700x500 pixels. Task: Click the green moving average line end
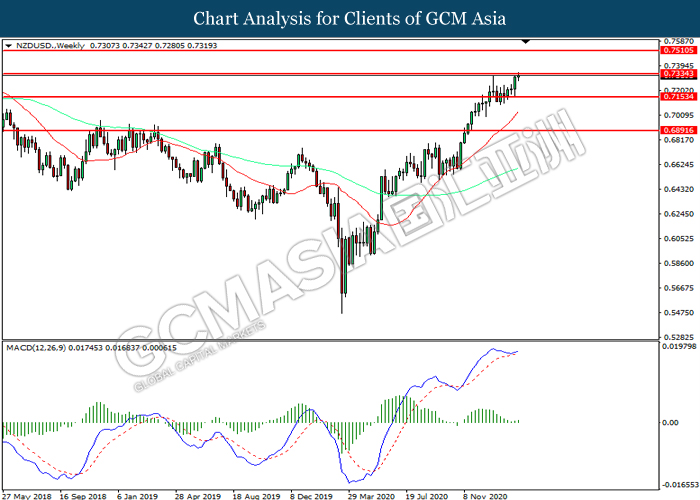coord(517,169)
